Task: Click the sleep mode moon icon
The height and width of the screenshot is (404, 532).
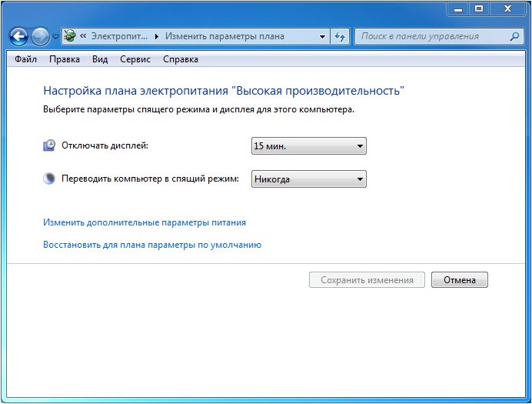Action: point(49,179)
